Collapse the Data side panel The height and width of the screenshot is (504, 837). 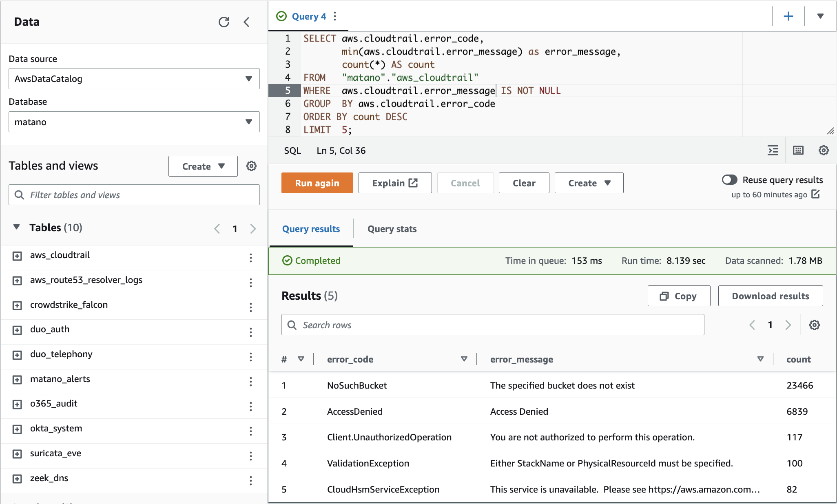click(246, 22)
